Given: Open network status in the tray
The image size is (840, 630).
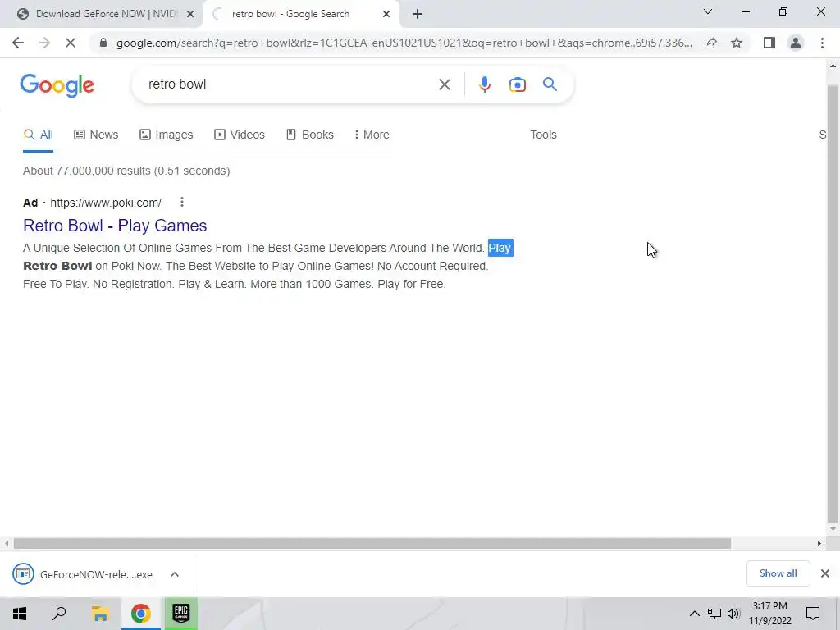Looking at the screenshot, I should [714, 614].
